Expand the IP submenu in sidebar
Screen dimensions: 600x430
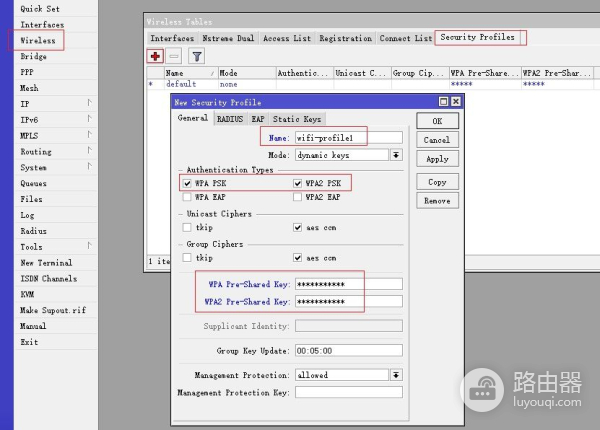89,104
